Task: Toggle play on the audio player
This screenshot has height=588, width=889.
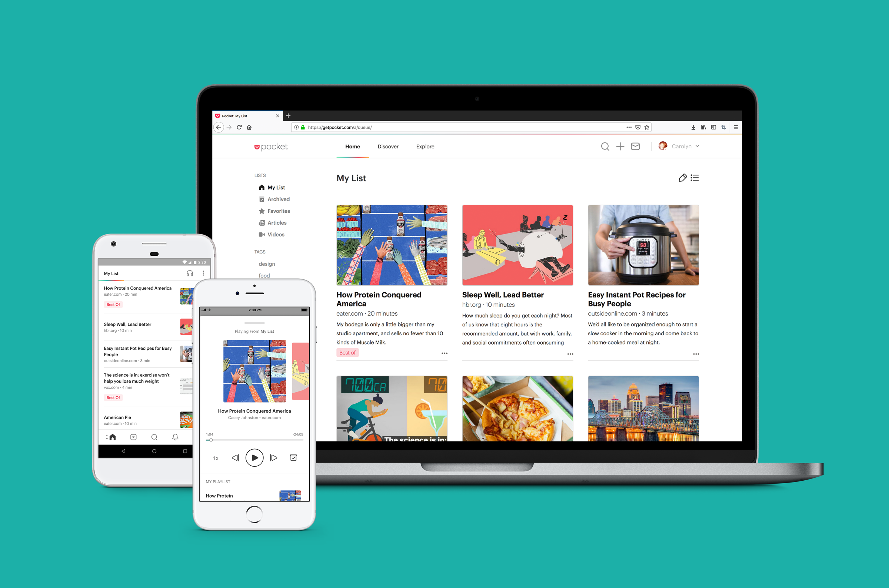Action: (255, 457)
